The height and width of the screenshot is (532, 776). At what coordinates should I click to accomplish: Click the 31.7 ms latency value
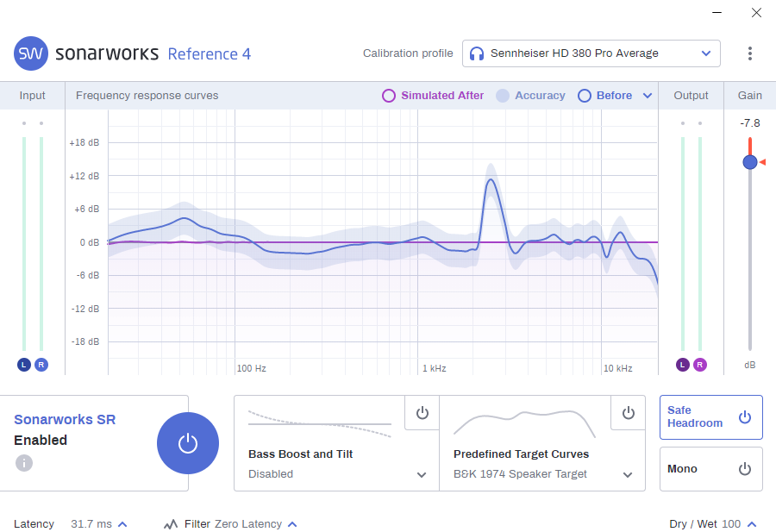pyautogui.click(x=91, y=524)
